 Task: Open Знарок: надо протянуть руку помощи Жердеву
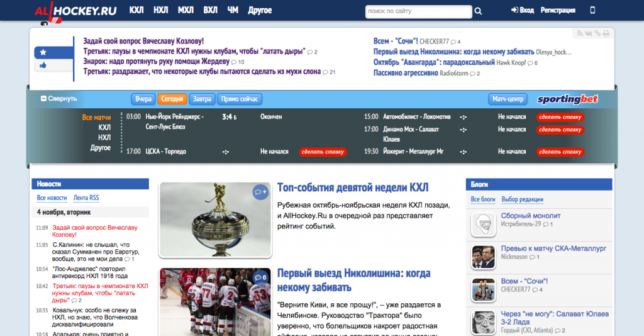point(157,61)
